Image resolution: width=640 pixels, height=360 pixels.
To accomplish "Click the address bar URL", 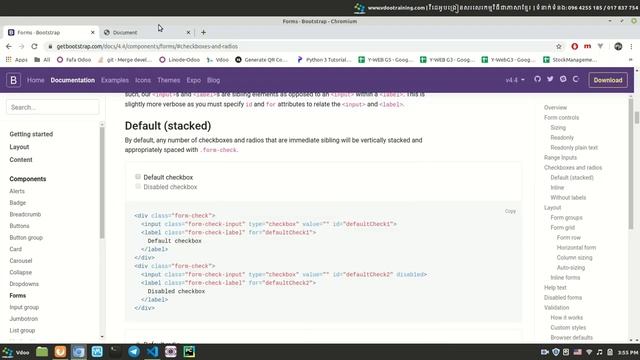I will click(x=147, y=47).
